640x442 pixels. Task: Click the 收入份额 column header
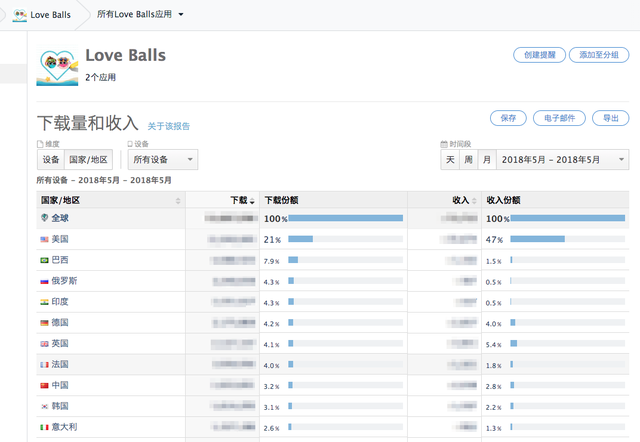[503, 200]
